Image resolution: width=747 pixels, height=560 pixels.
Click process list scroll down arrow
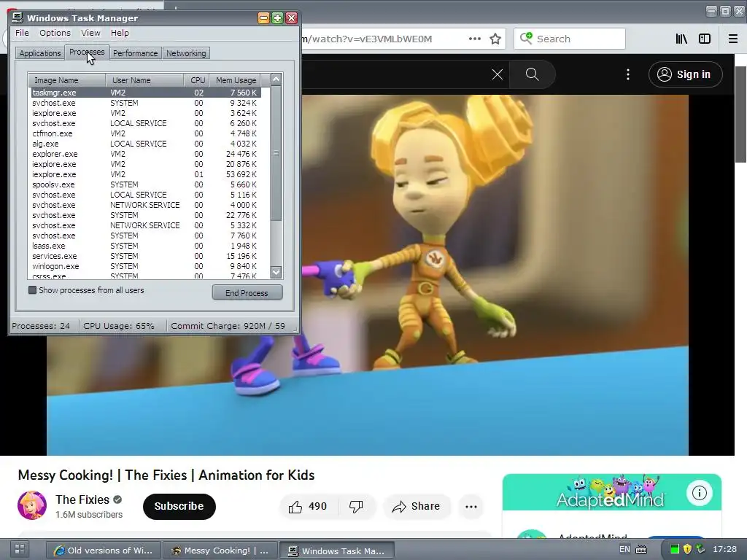point(276,273)
